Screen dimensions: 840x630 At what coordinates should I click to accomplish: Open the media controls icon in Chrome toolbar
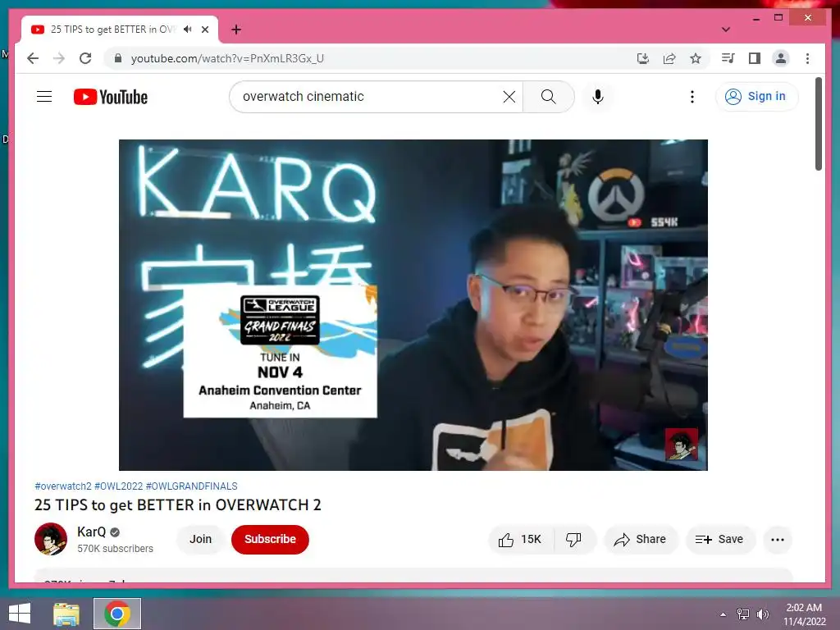click(x=728, y=58)
